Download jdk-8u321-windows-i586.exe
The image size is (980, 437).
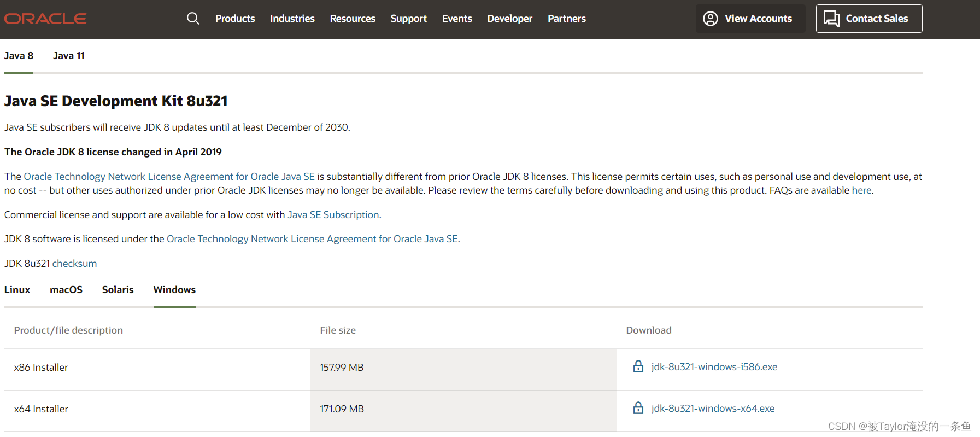[x=714, y=367]
